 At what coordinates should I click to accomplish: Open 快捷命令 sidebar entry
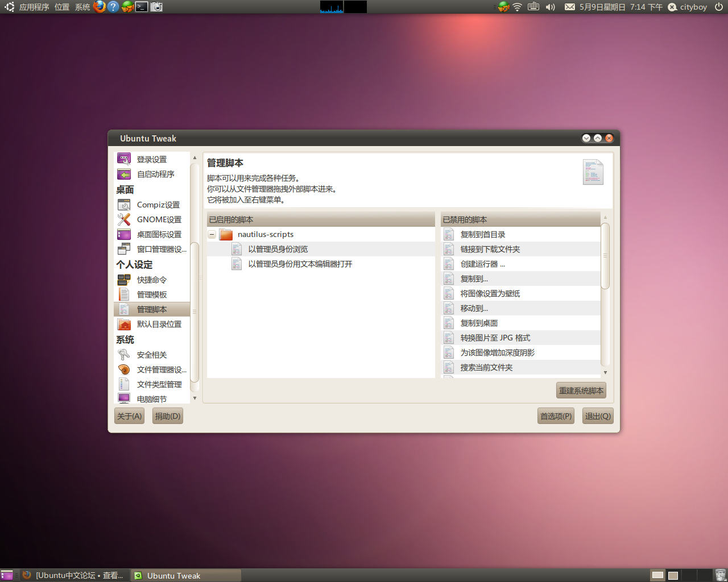152,280
